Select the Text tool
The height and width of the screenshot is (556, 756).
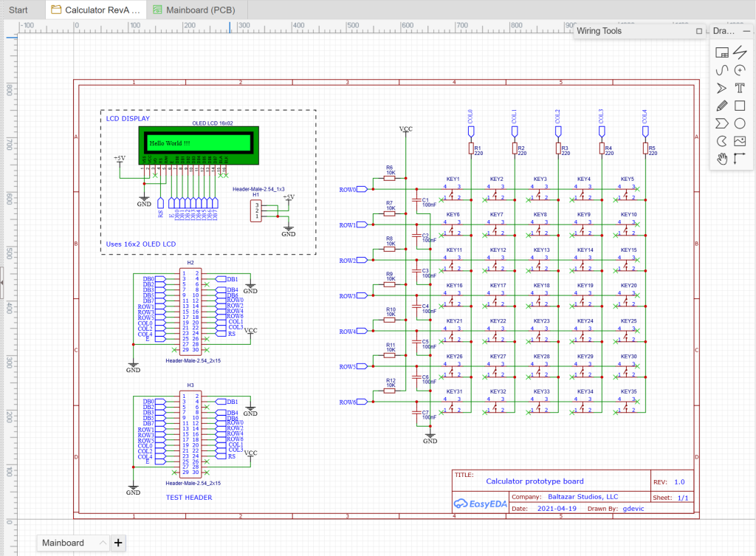pos(740,88)
